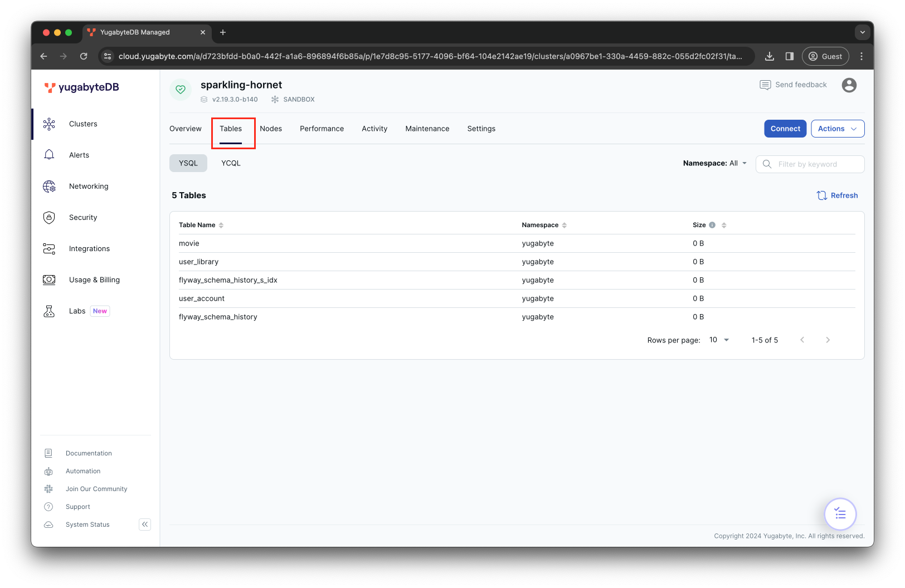Open the Rows per page dropdown
The width and height of the screenshot is (905, 588).
[718, 340]
